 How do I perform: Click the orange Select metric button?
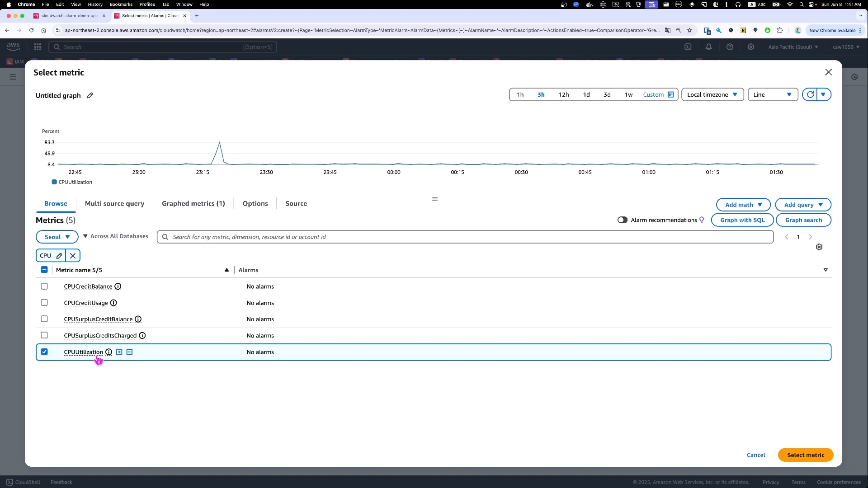click(x=805, y=455)
